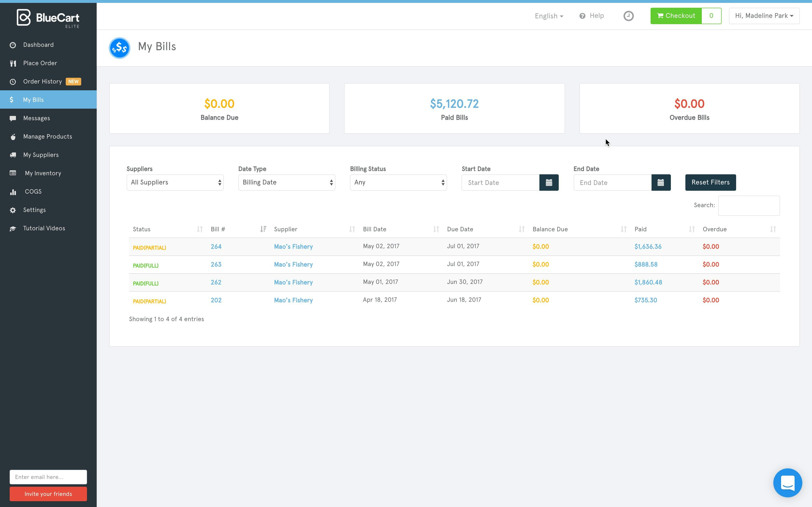The width and height of the screenshot is (812, 507).
Task: Switch to My Inventory in the sidebar
Action: pos(43,173)
